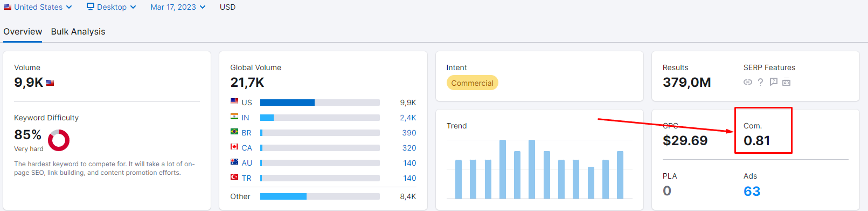
Task: Click the Turkey flag icon
Action: 234,177
